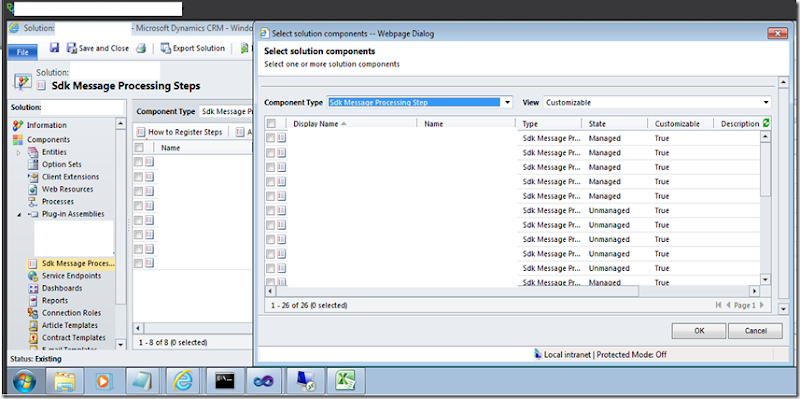
Task: Click How to Register Steps button
Action: [180, 132]
